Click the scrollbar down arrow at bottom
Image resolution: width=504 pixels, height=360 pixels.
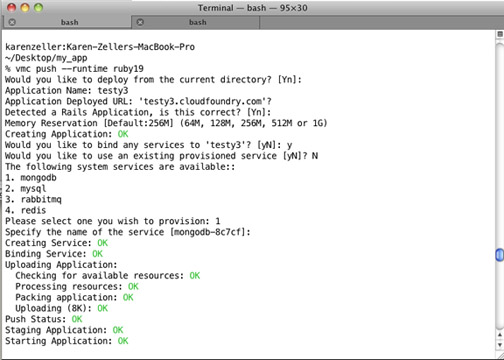click(500, 344)
